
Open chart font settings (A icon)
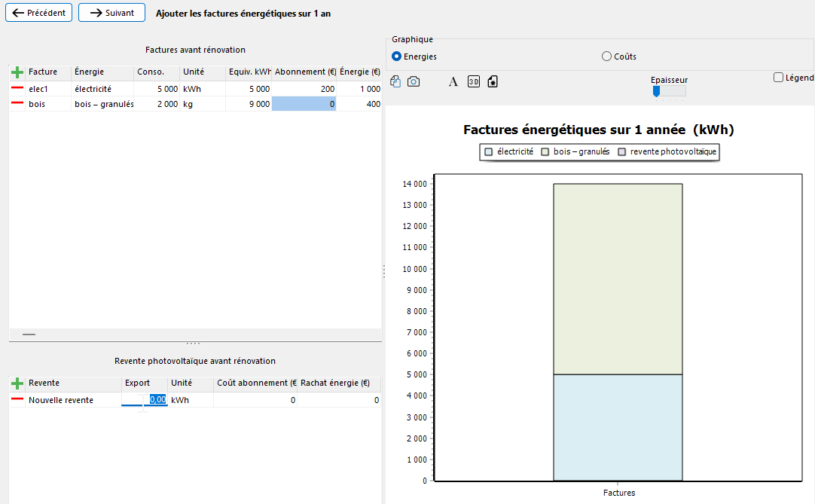(x=453, y=81)
